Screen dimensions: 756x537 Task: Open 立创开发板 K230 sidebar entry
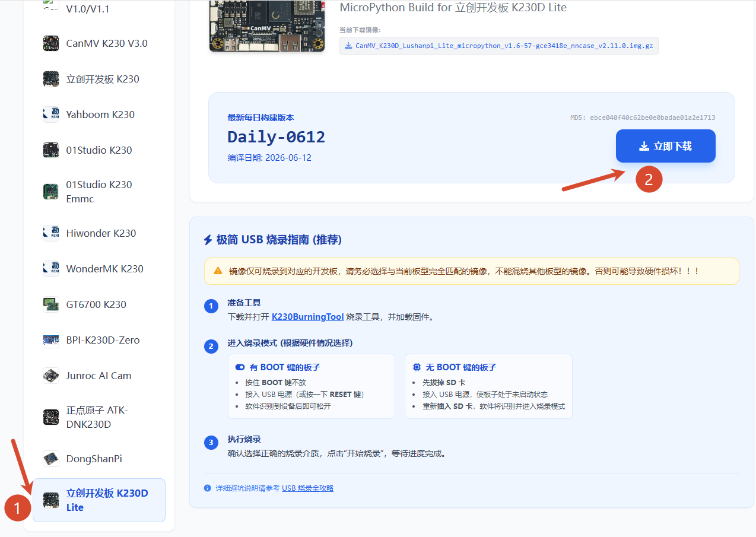point(99,79)
